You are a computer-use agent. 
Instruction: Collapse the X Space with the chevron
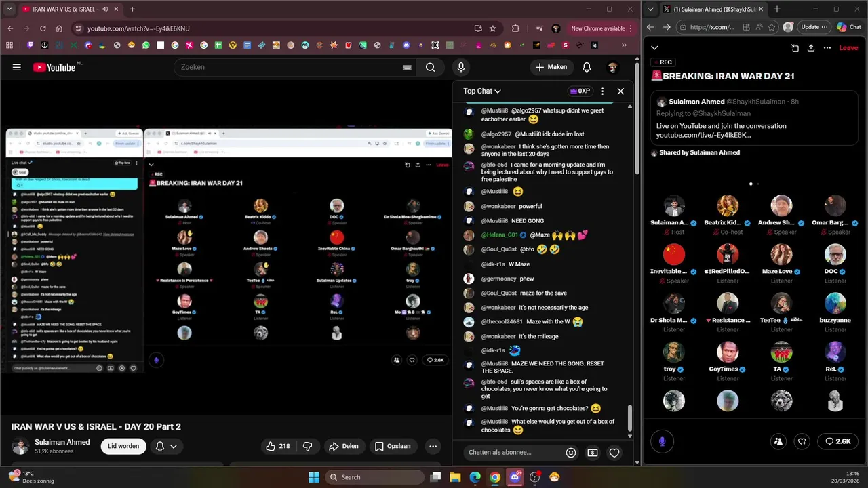tap(654, 47)
